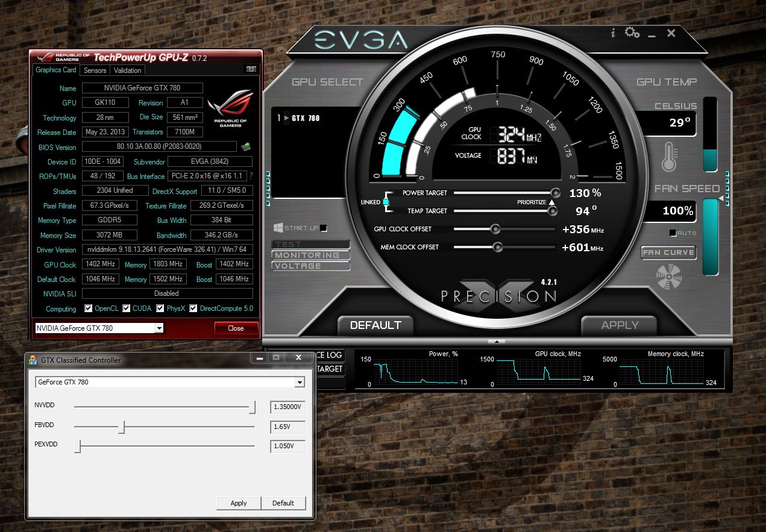The image size is (766, 532).
Task: Click the GTX Classified Controller title icon
Action: (33, 360)
